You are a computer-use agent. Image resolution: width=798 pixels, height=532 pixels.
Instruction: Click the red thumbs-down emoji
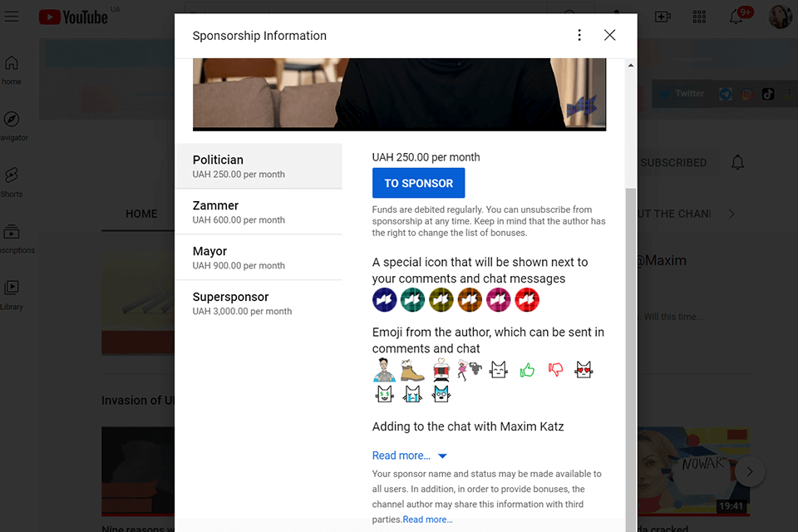(555, 369)
